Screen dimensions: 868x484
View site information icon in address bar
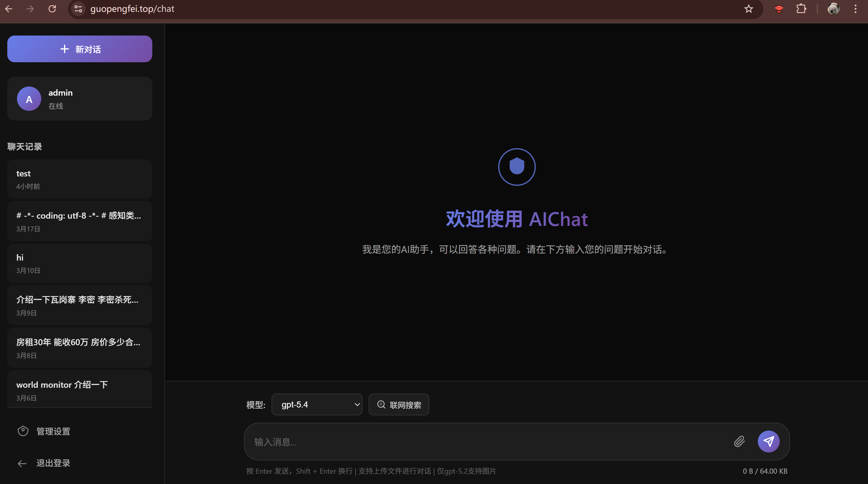pyautogui.click(x=78, y=9)
